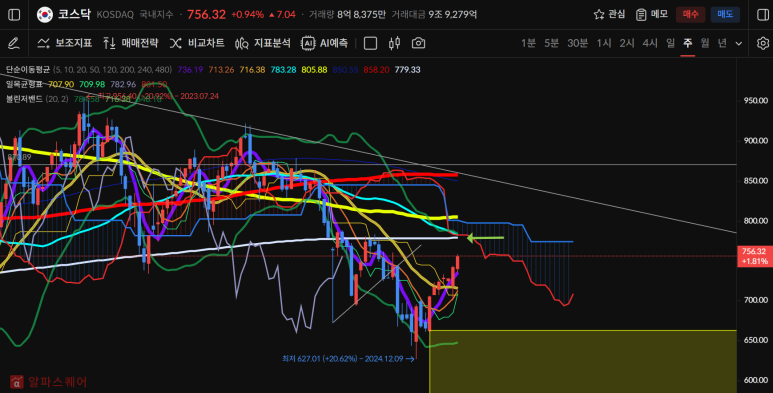Screen dimensions: 773x393
Task: Click moving average value 805.88
Action: [x=315, y=70]
